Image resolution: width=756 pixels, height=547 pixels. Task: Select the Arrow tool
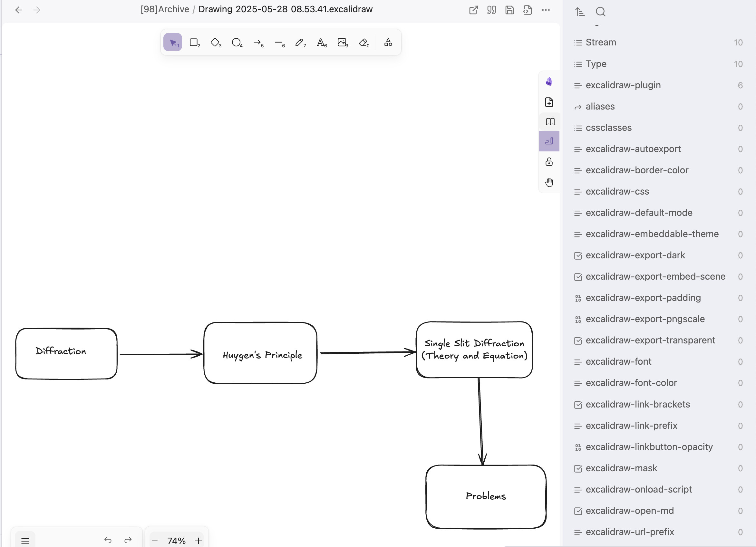(x=258, y=42)
